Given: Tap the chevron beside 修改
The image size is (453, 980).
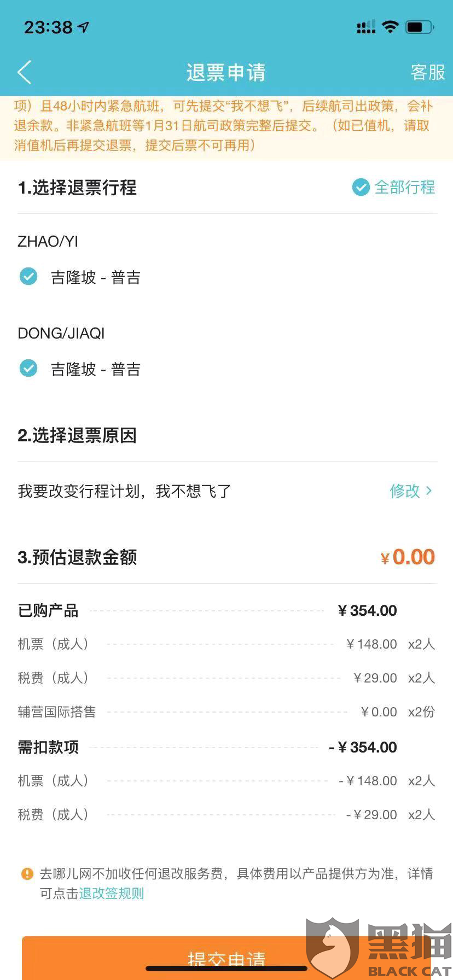Looking at the screenshot, I should pyautogui.click(x=429, y=491).
